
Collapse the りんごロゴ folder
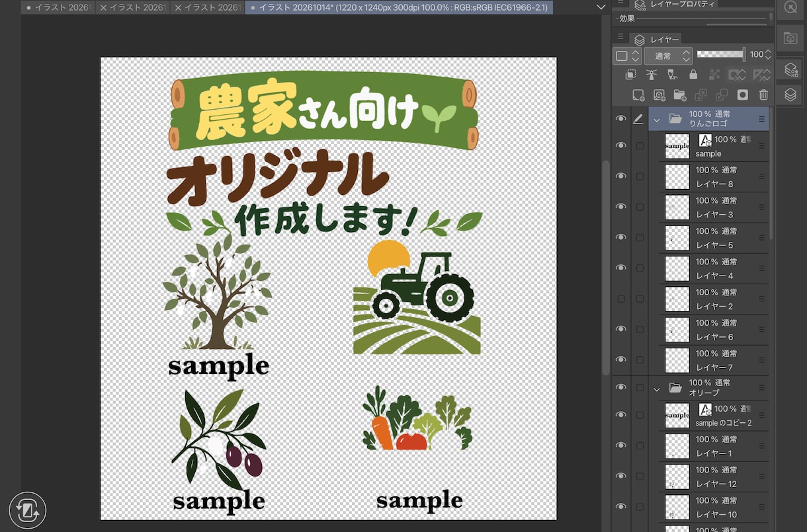pos(657,120)
